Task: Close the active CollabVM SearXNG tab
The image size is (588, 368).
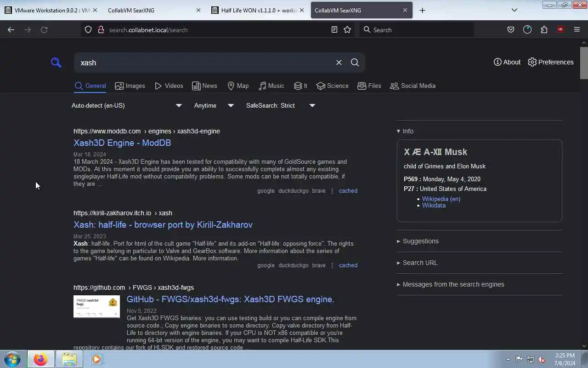Action: [x=405, y=10]
